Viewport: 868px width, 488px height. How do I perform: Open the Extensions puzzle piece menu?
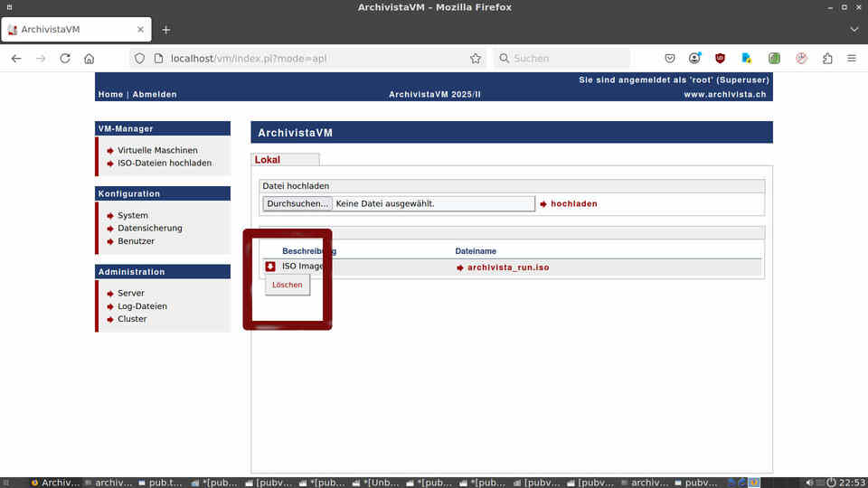click(827, 58)
